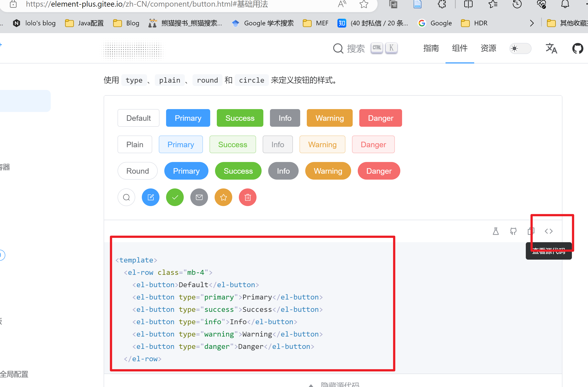Click the browser URL address field
Screen dimensions: 588x387
[x=147, y=4]
